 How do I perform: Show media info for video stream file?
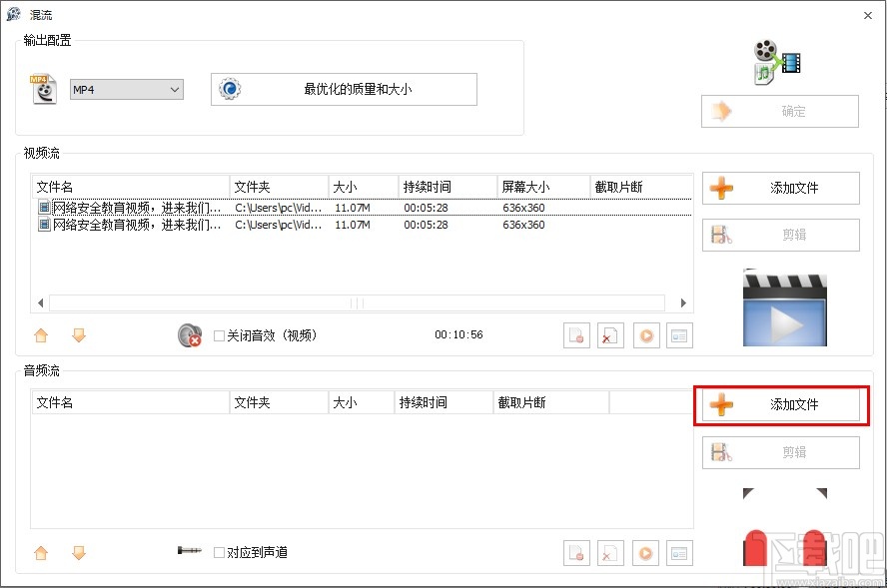(x=679, y=335)
